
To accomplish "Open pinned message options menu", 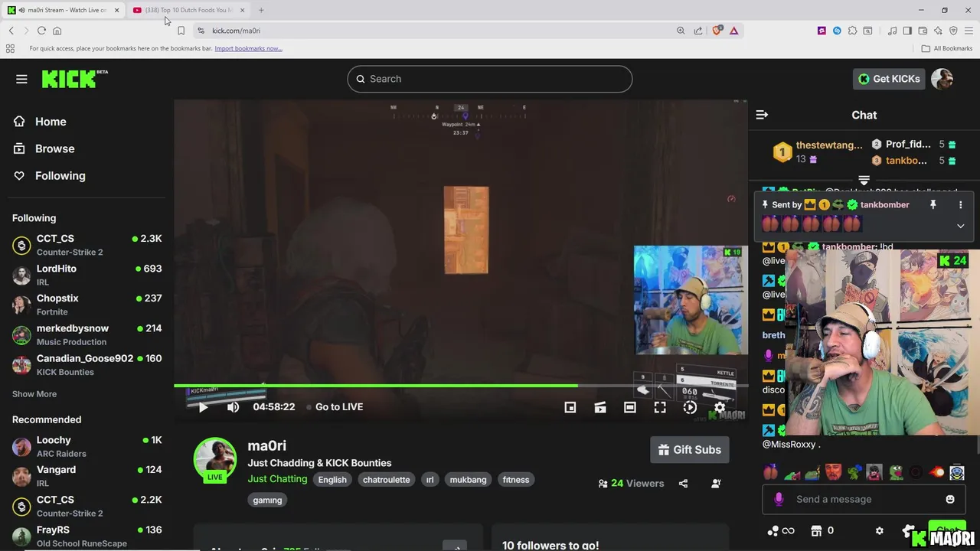I will pyautogui.click(x=960, y=205).
